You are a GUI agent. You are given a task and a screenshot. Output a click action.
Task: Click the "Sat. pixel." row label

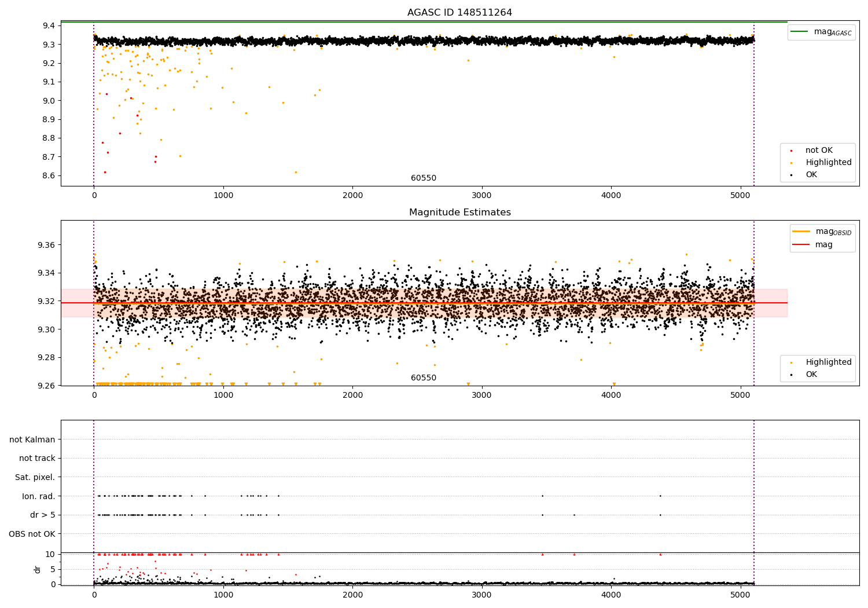pos(35,477)
